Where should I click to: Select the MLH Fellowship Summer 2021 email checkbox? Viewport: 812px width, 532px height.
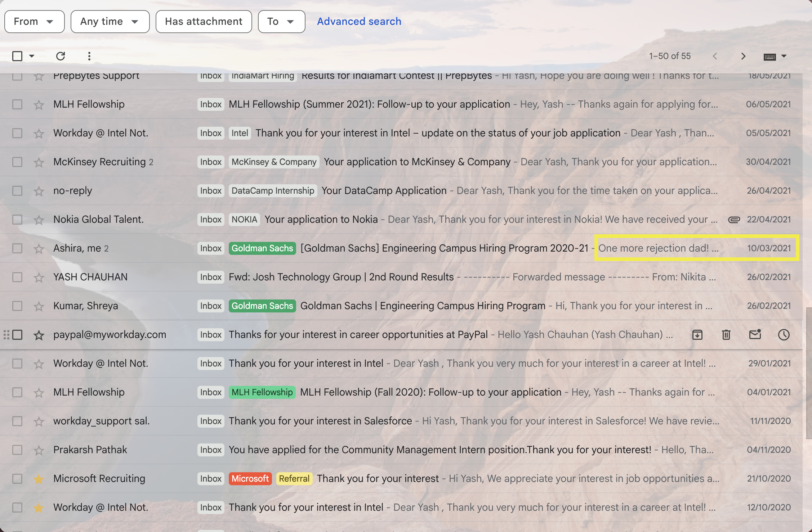[17, 104]
